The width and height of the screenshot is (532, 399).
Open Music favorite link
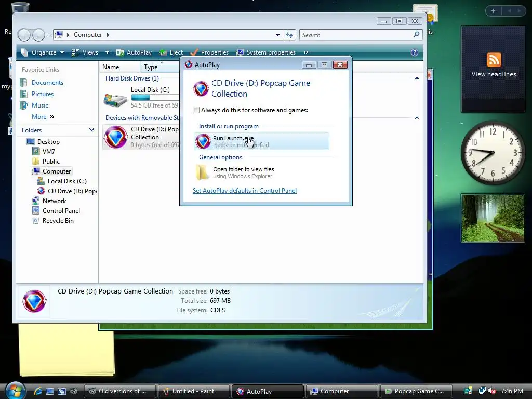pos(39,105)
